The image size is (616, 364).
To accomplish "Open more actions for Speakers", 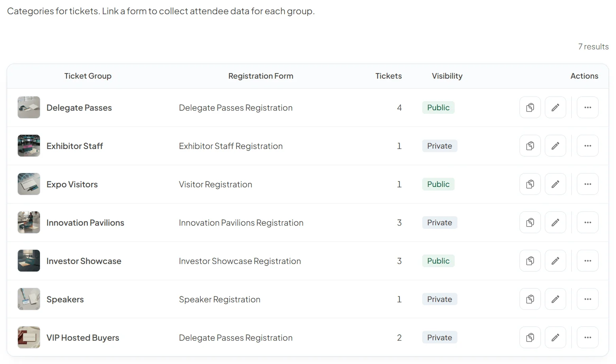I will 588,299.
